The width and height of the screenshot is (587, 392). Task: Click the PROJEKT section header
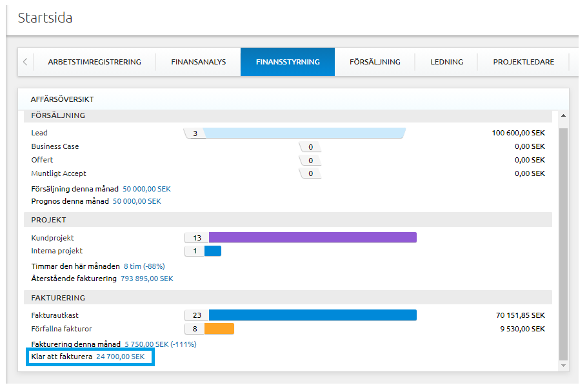[48, 220]
